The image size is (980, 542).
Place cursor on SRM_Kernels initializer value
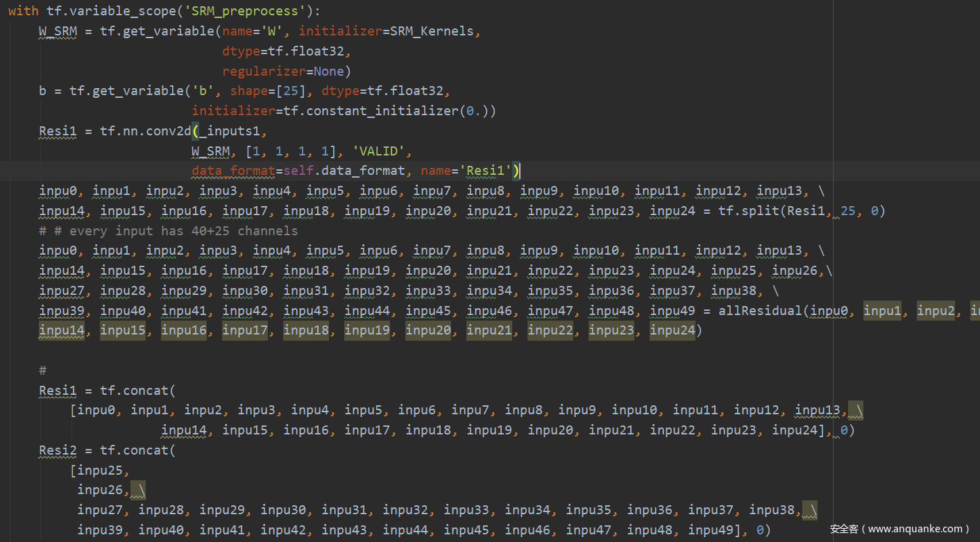(x=432, y=31)
